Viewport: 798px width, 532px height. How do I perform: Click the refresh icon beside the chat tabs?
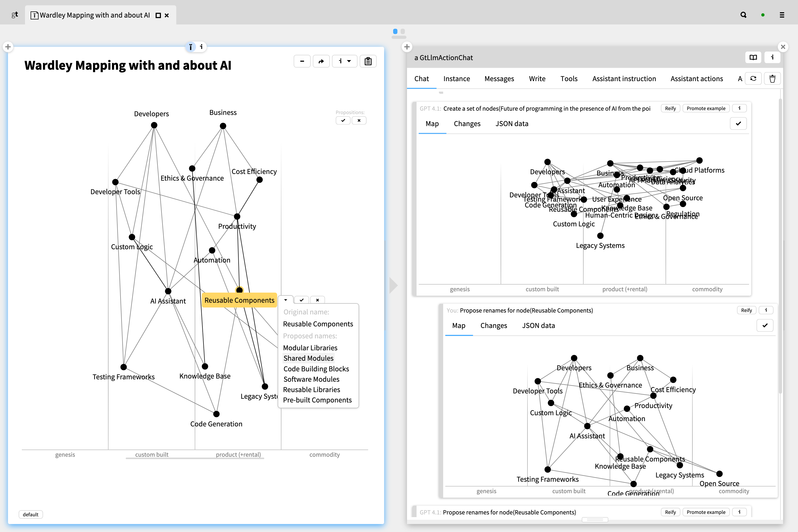[753, 79]
